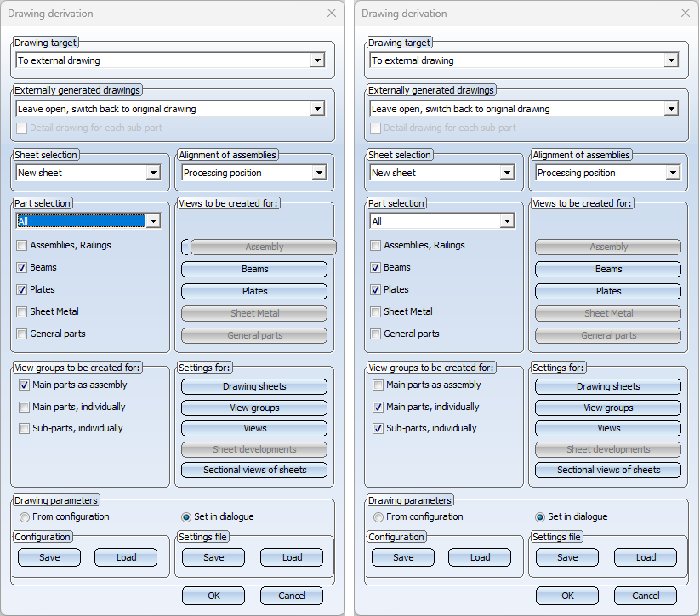Uncheck Plates checkbox in left dialog
Image resolution: width=700 pixels, height=616 pixels.
tap(21, 289)
